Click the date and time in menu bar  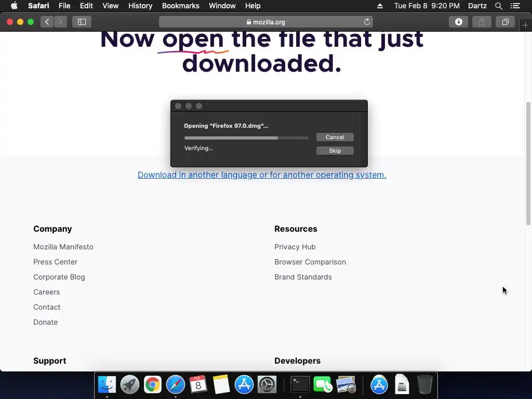pyautogui.click(x=427, y=6)
